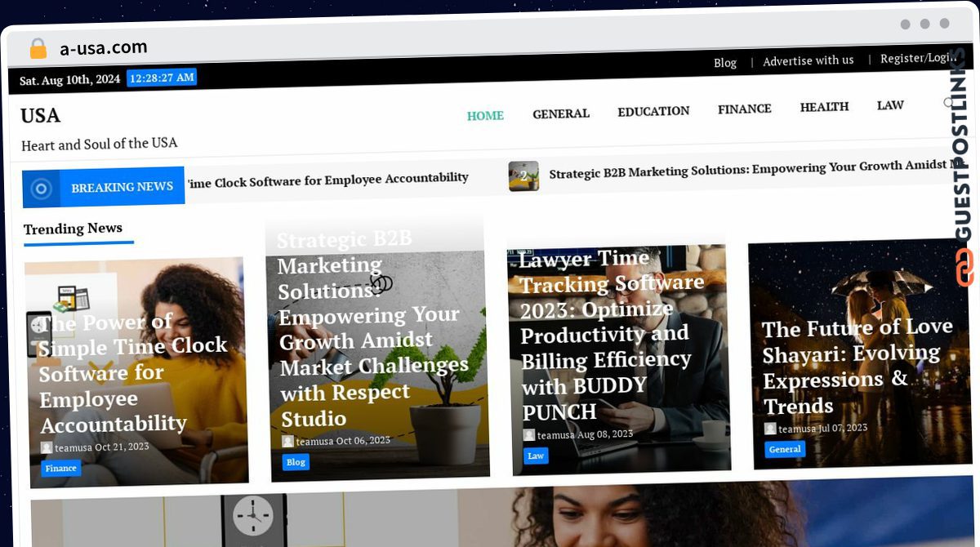Screen dimensions: 980x547
Task: Open the Blog link in top bar
Action: pyautogui.click(x=725, y=63)
